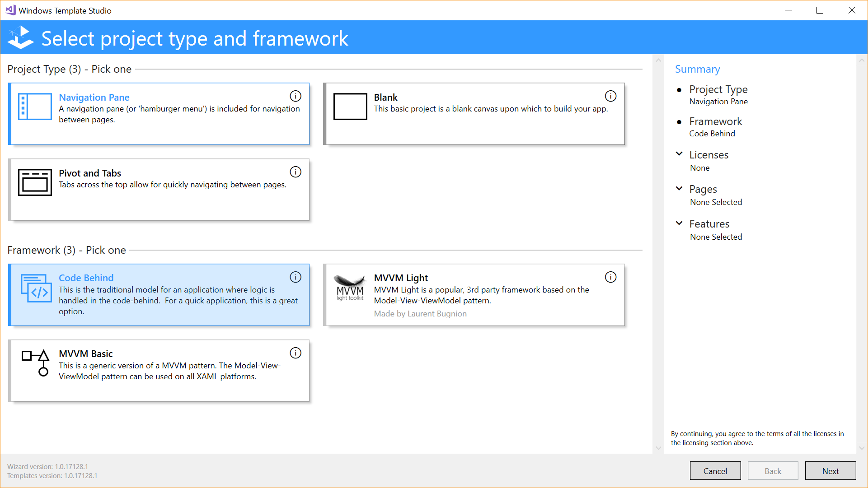
Task: Click info icon on Navigation Pane option
Action: pos(295,97)
